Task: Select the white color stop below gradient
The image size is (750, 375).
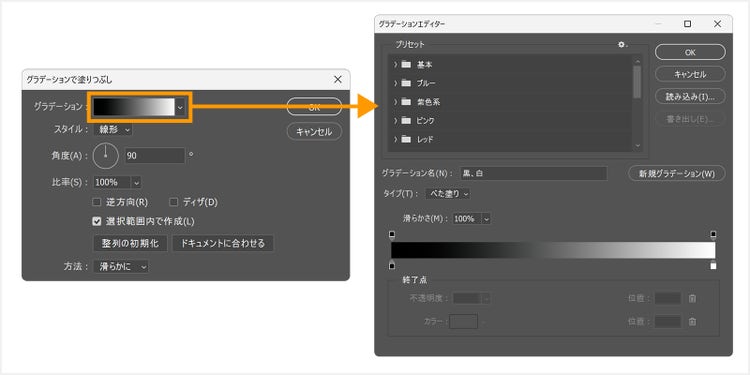Action: click(713, 265)
